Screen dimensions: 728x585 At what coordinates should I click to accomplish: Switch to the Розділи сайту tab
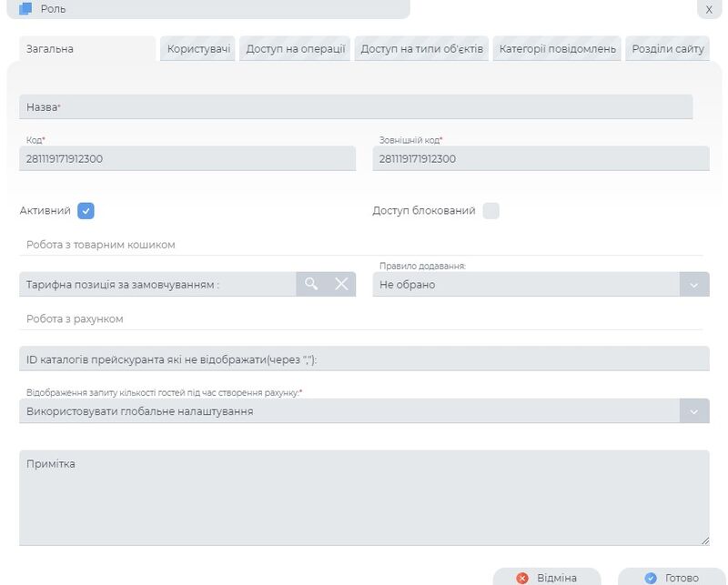click(670, 49)
